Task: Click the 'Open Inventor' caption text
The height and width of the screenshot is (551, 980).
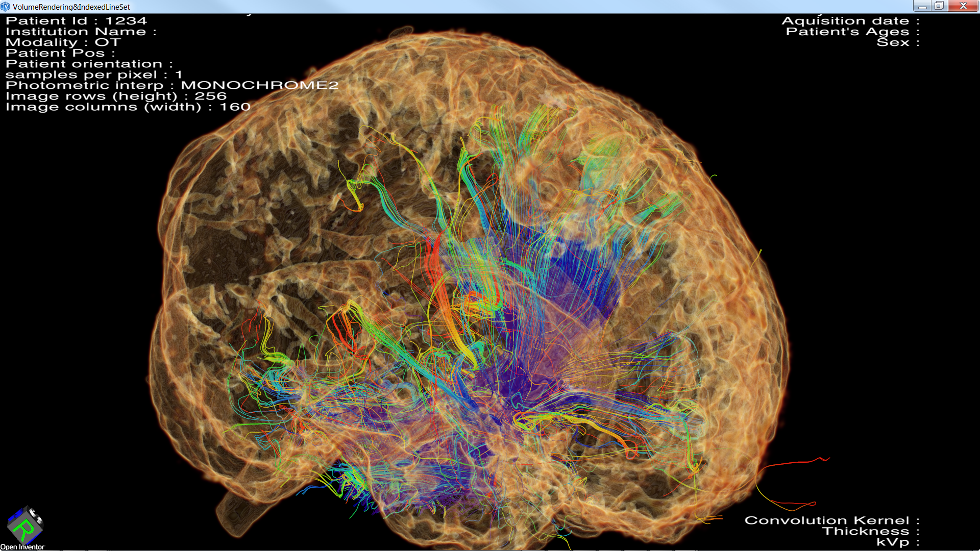Action: [22, 547]
